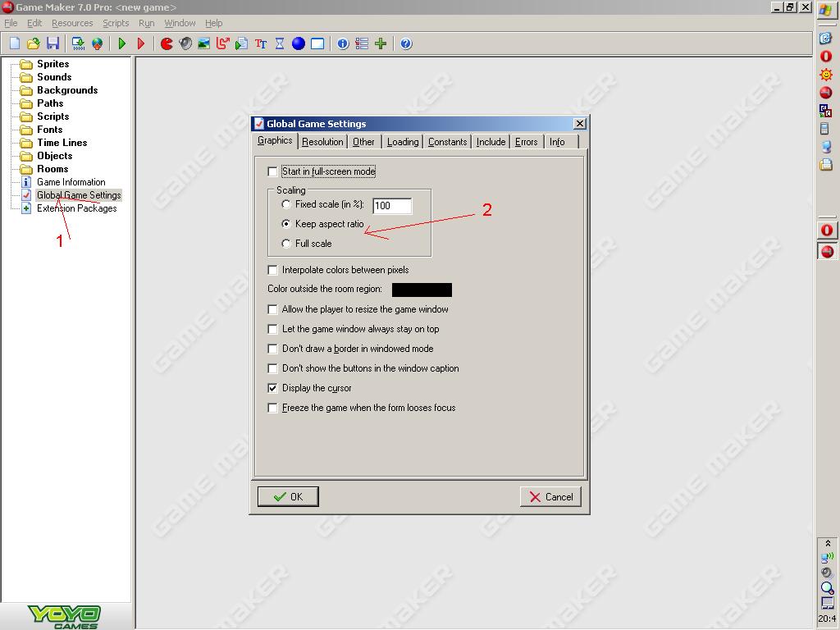Image resolution: width=840 pixels, height=630 pixels.
Task: Click the green Run game arrow
Action: tap(122, 43)
